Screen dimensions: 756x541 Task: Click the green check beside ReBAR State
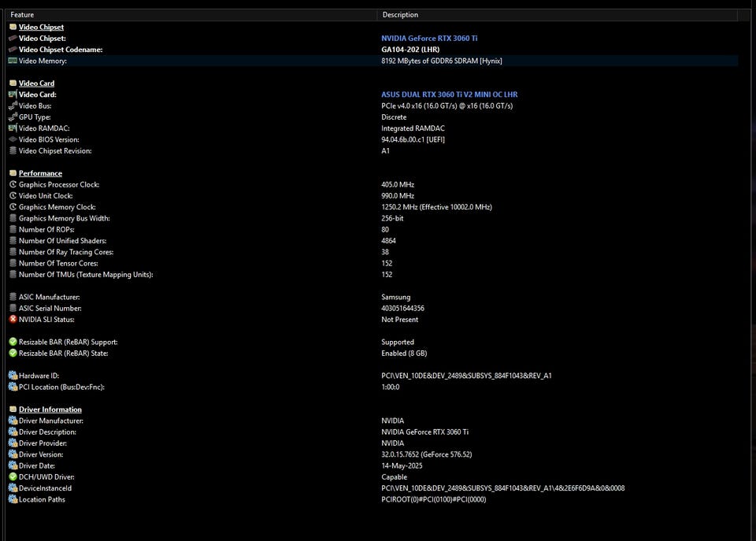click(x=13, y=353)
